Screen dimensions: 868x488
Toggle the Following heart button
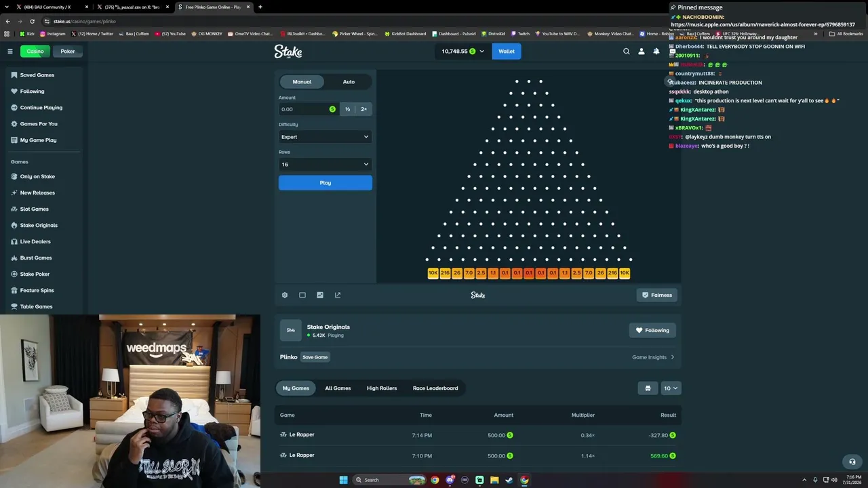click(x=652, y=331)
